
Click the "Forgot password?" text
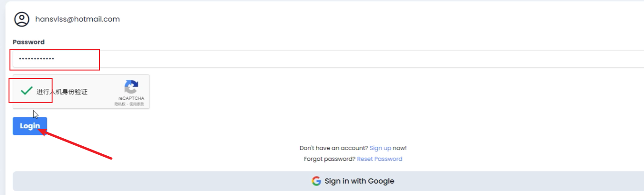[330, 159]
